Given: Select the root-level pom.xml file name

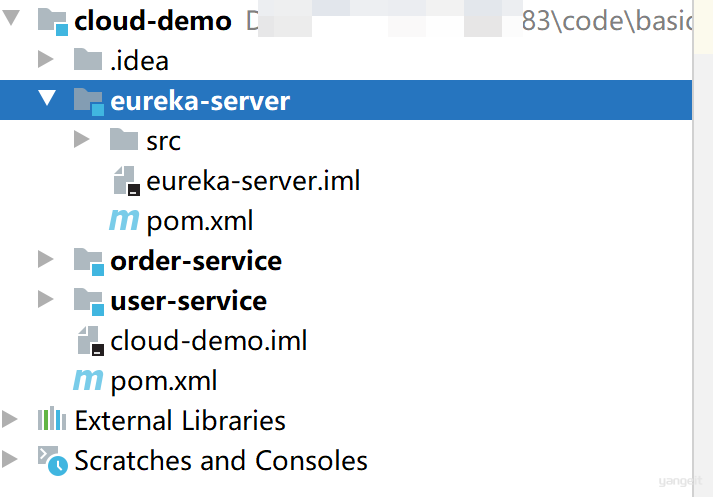Looking at the screenshot, I should point(164,382).
